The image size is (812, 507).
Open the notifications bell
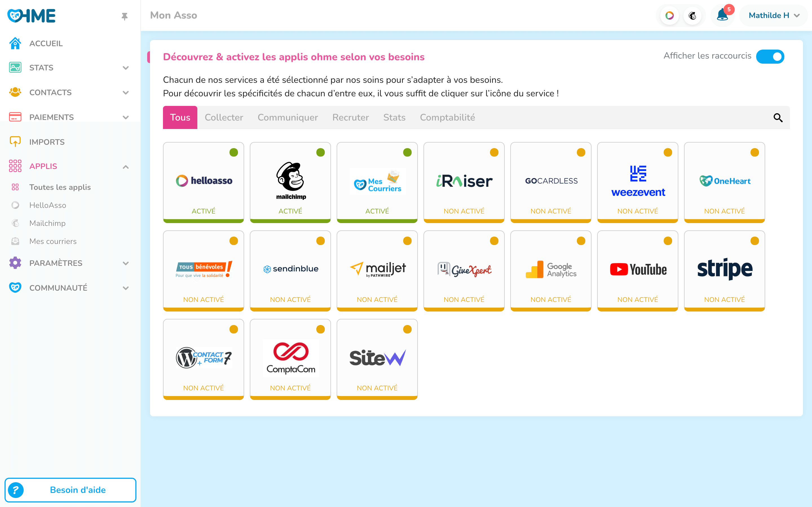722,15
